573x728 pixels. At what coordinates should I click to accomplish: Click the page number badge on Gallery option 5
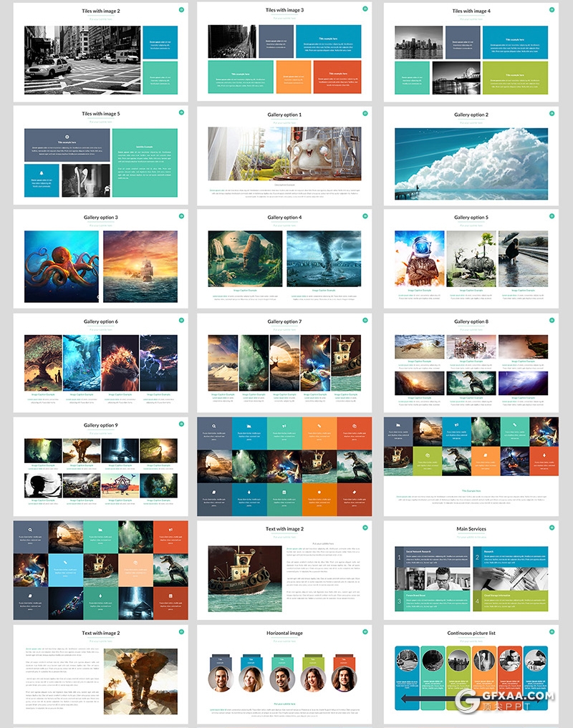click(x=552, y=216)
